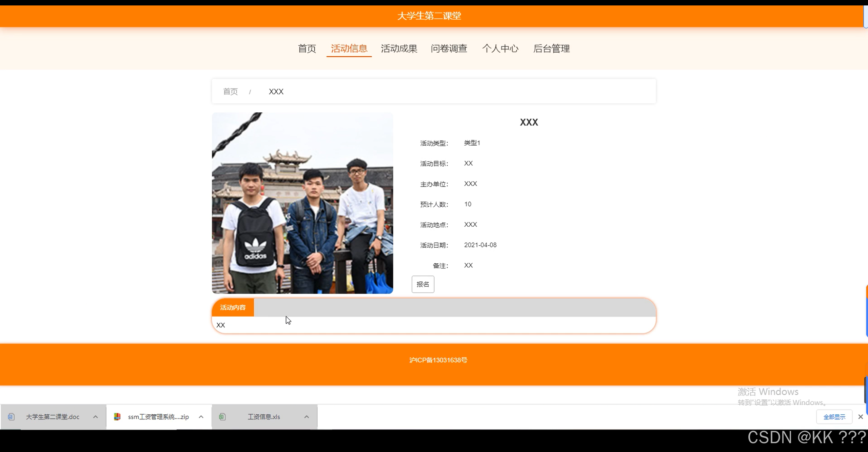Click the Word document icon on 大学生第二课堂.doc
The width and height of the screenshot is (868, 452).
click(11, 416)
